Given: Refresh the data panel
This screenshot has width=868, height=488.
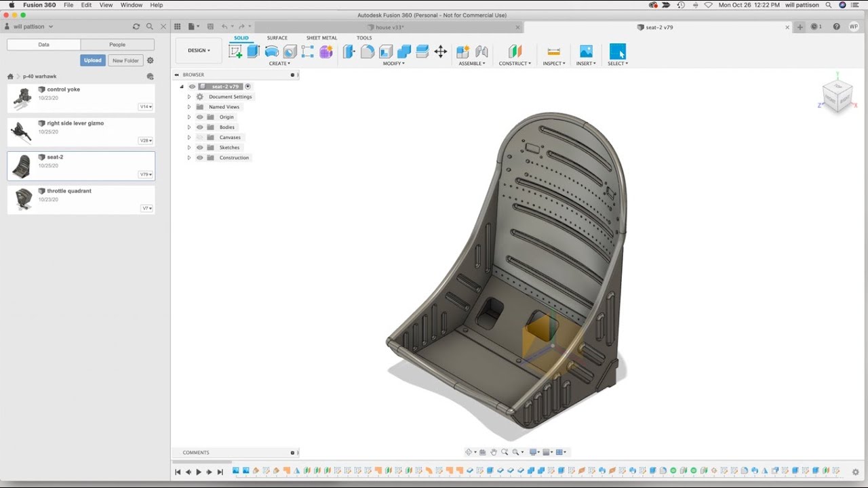Looking at the screenshot, I should point(136,26).
